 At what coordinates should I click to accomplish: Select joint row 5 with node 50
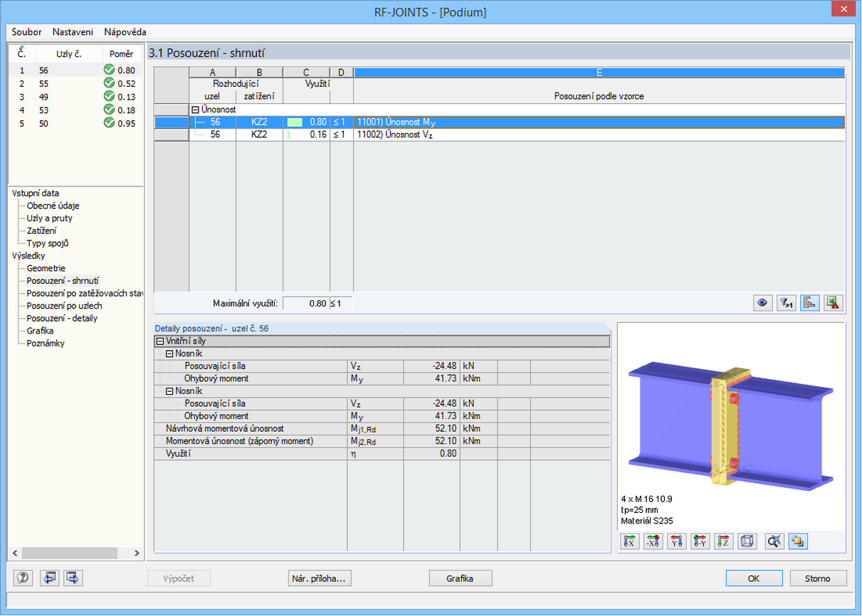(x=75, y=123)
